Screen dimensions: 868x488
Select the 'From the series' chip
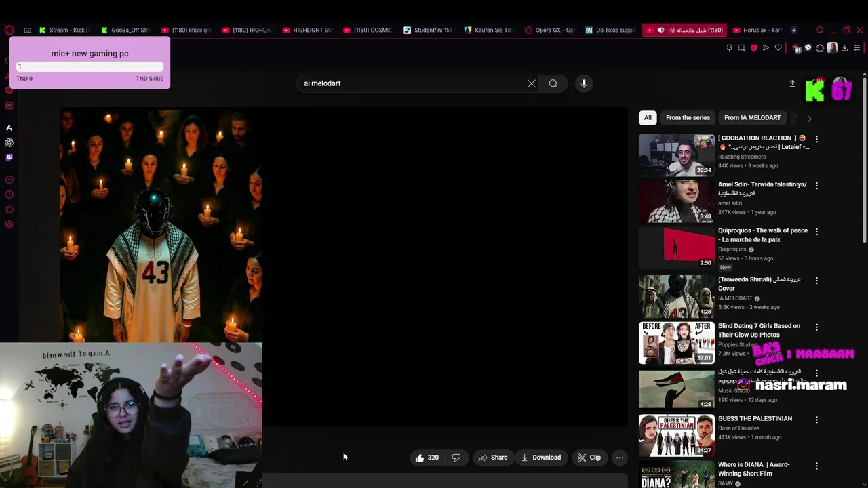[688, 118]
